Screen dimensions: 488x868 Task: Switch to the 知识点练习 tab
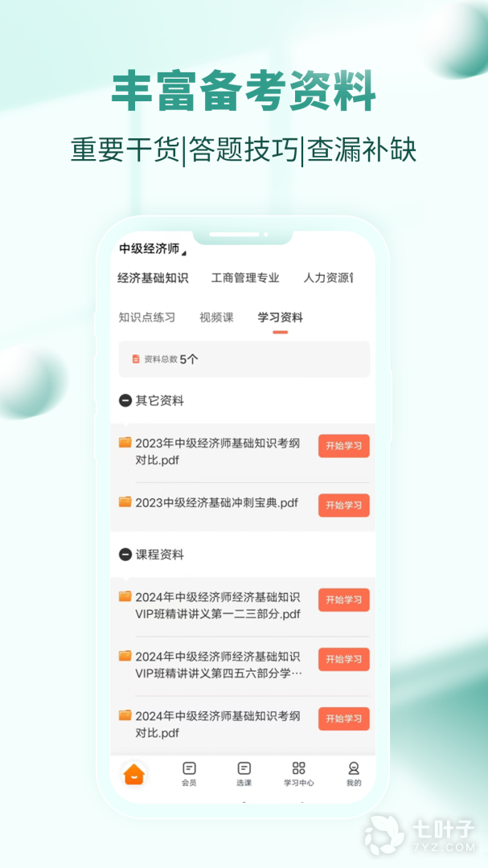(x=147, y=317)
